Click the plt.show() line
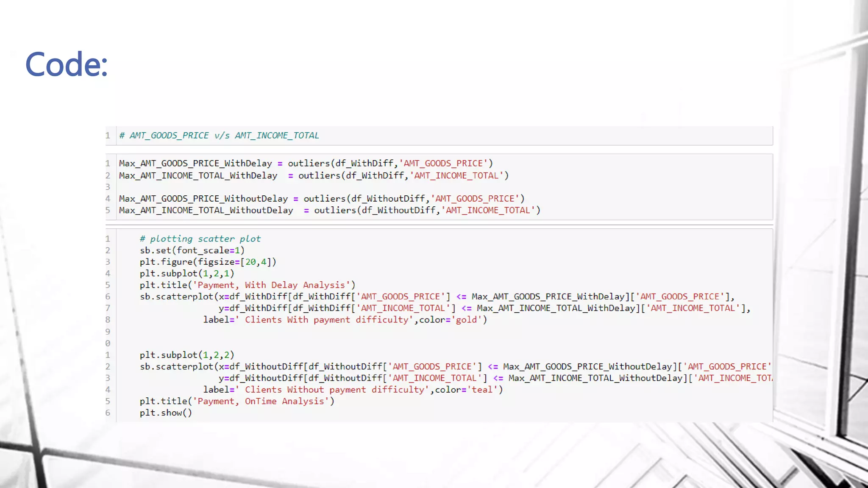This screenshot has height=488, width=868. coord(166,413)
